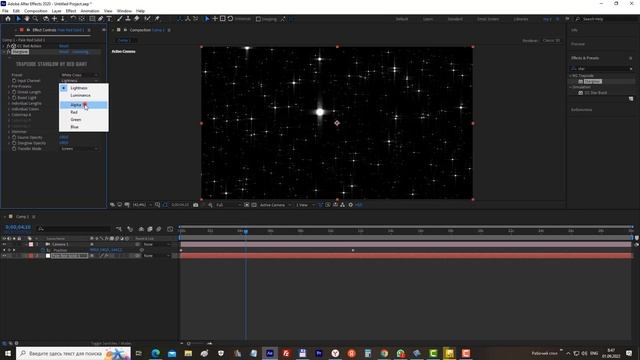
Task: Open After Effects from the taskbar
Action: coord(270,353)
